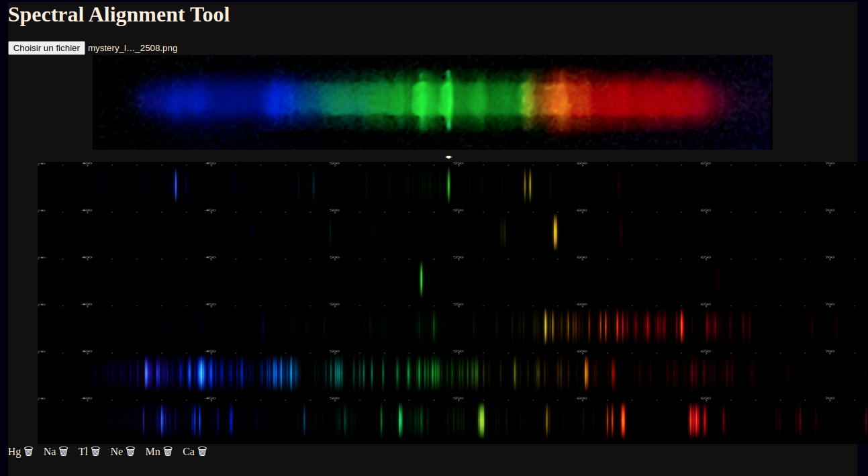Click the bright green line in the mercury spectrum row
The image size is (868, 476).
tap(448, 186)
